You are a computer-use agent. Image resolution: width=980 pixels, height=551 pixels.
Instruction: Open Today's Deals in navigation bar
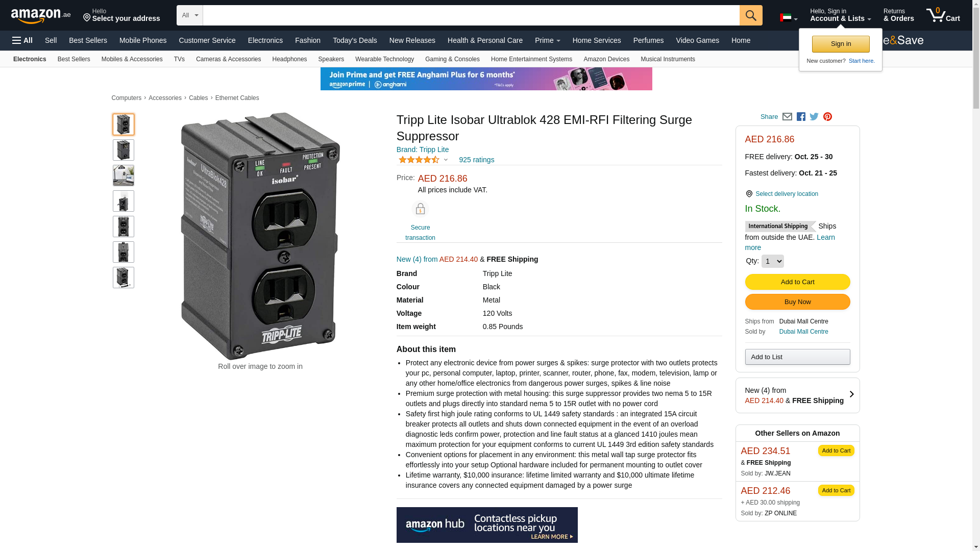(x=355, y=40)
